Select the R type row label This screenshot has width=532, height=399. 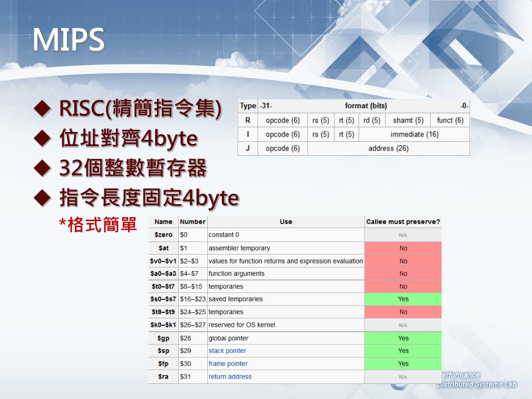[248, 121]
